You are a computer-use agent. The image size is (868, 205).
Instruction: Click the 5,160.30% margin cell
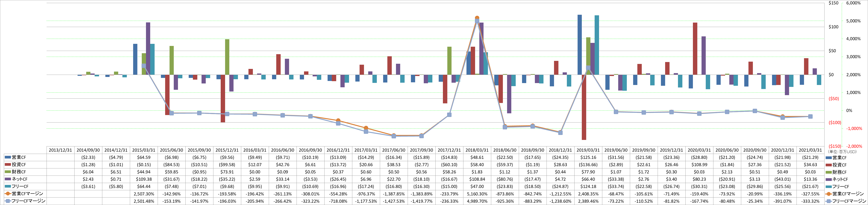pyautogui.click(x=477, y=194)
